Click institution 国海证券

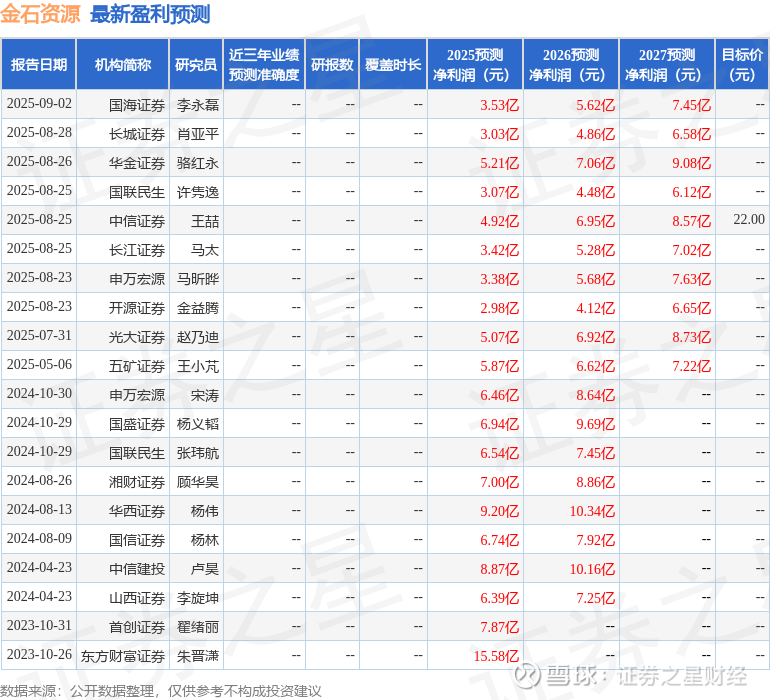click(x=137, y=105)
